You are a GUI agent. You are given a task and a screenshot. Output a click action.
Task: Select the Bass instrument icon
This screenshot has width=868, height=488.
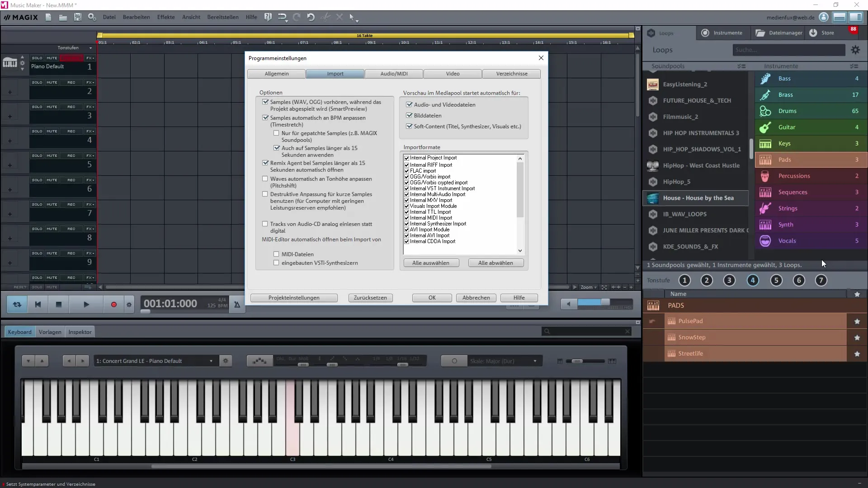[765, 79]
